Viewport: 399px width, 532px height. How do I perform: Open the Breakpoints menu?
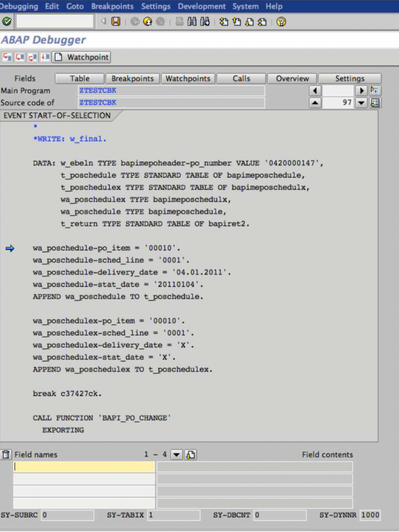(112, 6)
